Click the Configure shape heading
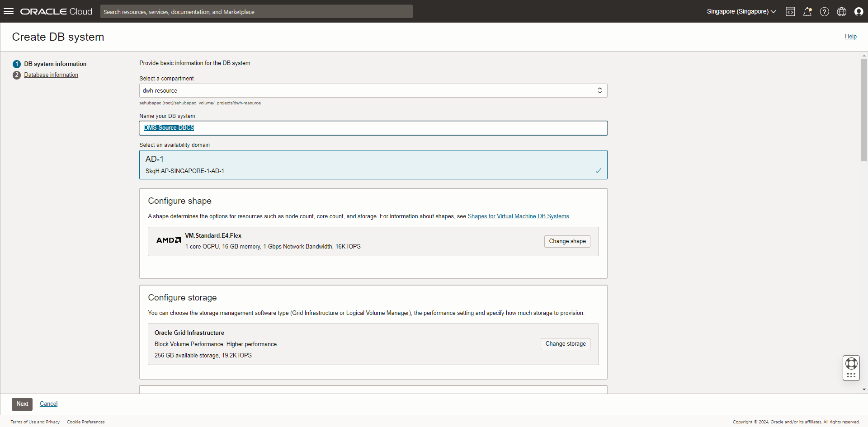868x427 pixels. coord(180,201)
